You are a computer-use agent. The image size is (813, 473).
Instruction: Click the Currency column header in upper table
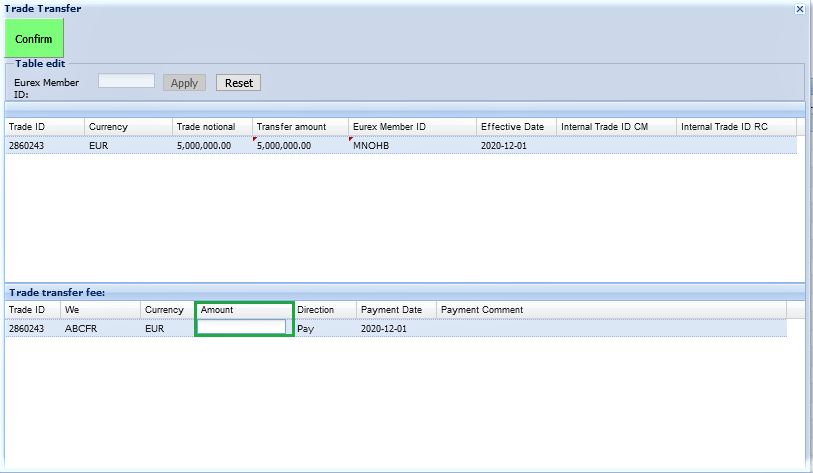(128, 127)
